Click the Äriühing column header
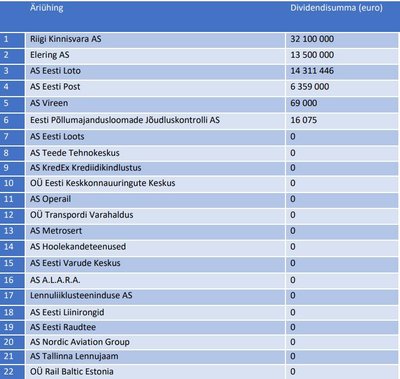 [x=47, y=8]
